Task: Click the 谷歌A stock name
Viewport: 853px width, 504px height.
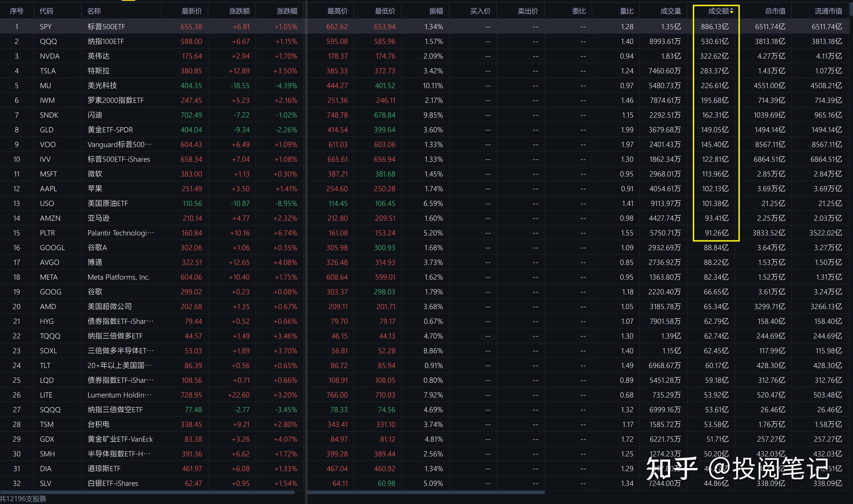Action: click(x=97, y=248)
